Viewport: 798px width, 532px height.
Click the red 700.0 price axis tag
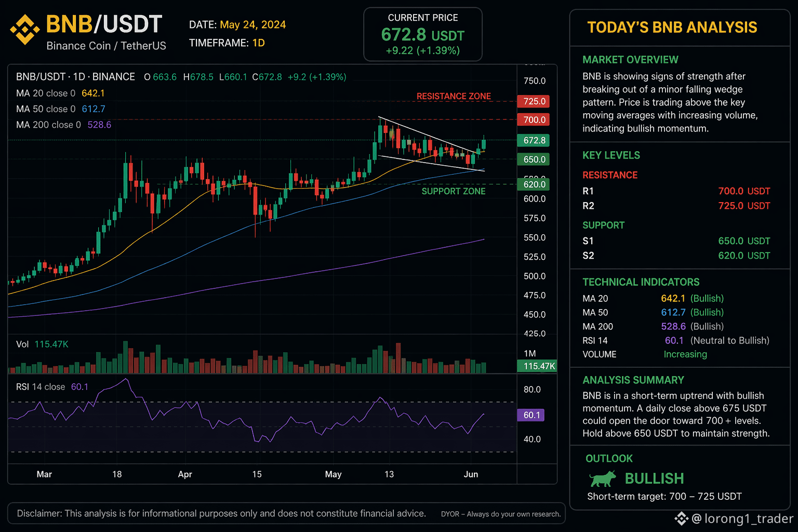point(534,119)
